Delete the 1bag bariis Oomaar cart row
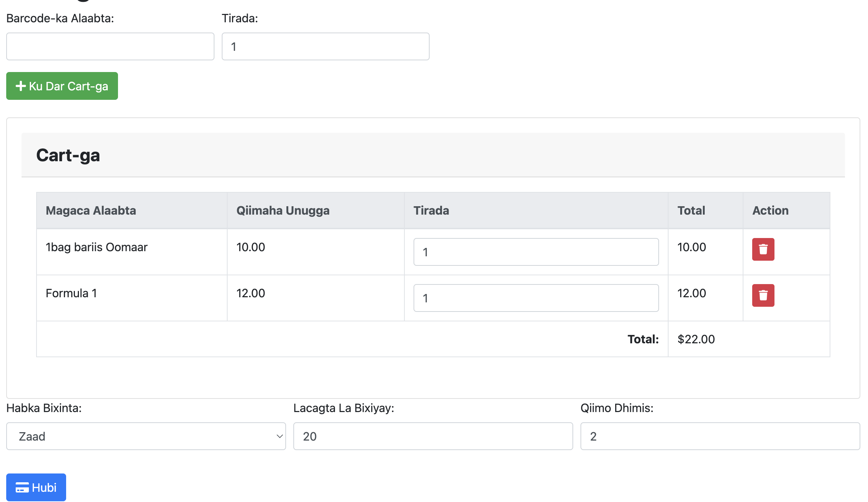Image resolution: width=868 pixels, height=502 pixels. tap(763, 249)
